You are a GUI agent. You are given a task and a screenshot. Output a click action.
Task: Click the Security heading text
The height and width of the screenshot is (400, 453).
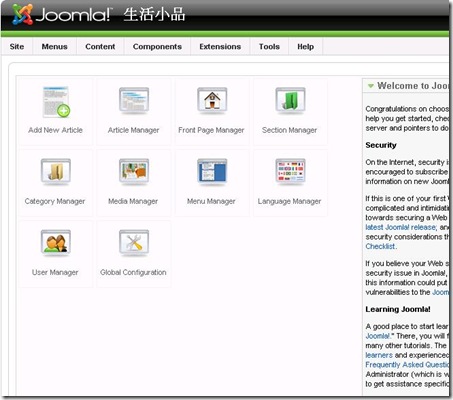click(381, 145)
